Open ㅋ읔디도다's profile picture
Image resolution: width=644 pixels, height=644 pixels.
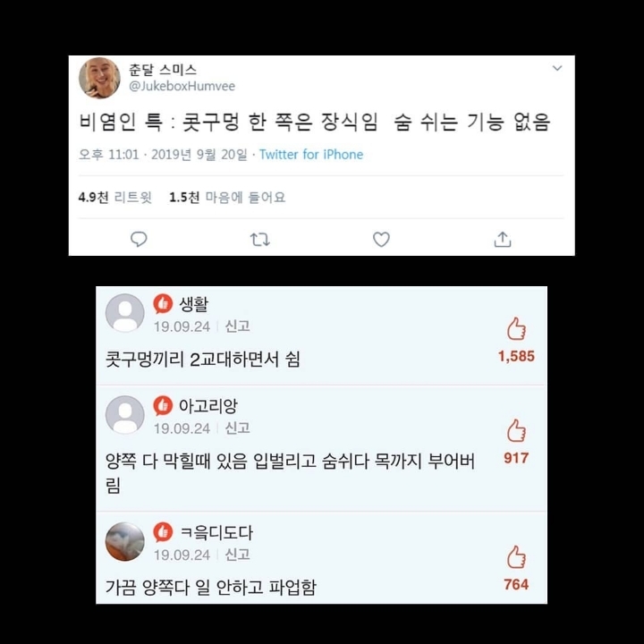[x=125, y=542]
